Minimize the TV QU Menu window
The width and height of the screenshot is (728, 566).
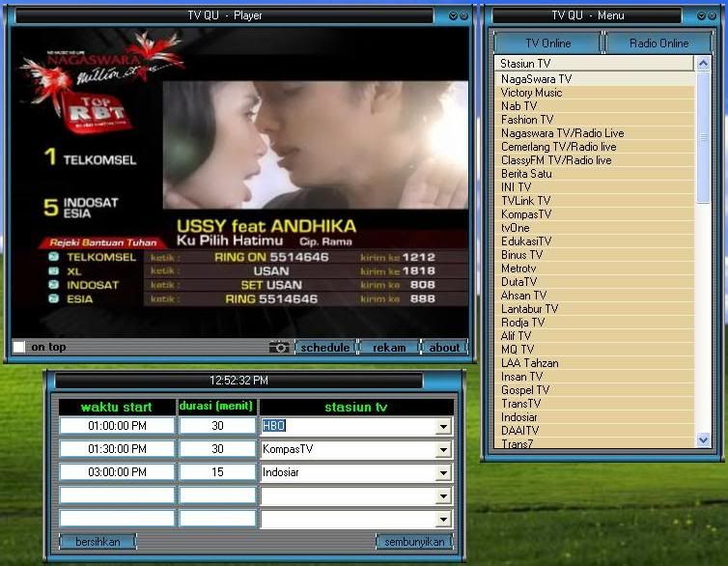coord(701,15)
